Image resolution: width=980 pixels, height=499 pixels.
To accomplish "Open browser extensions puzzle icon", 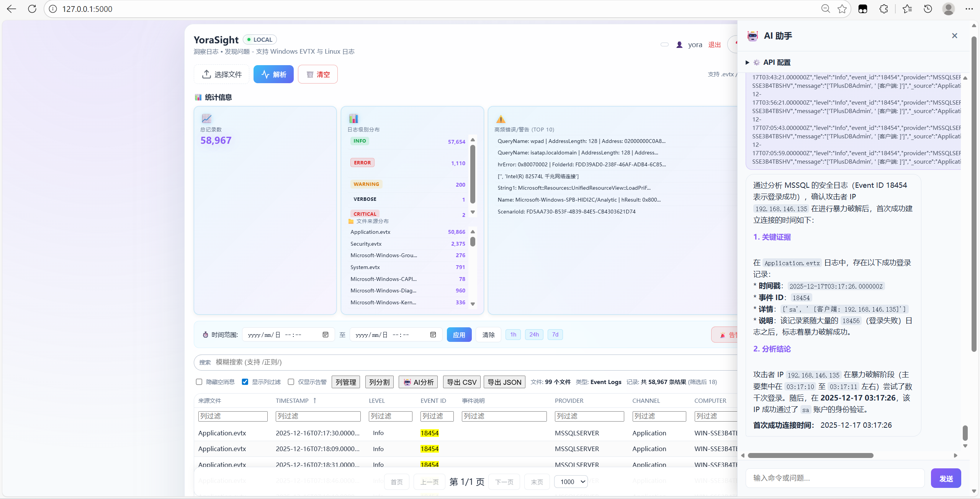I will [x=883, y=9].
